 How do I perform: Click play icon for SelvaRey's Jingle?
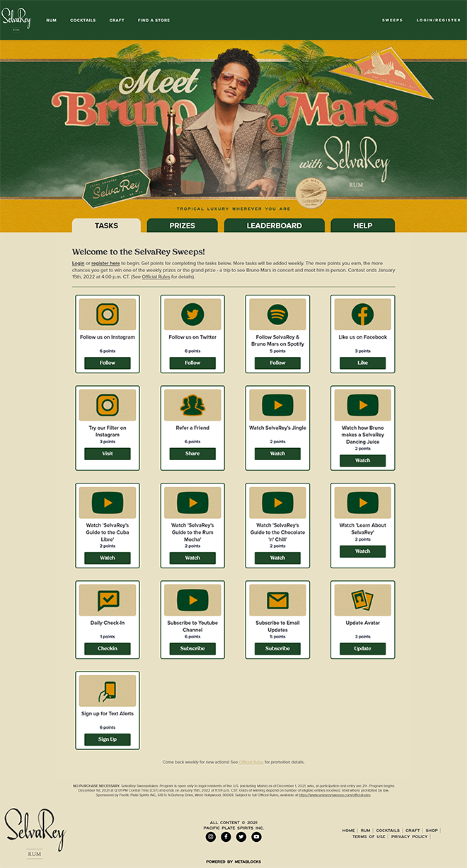tap(277, 405)
